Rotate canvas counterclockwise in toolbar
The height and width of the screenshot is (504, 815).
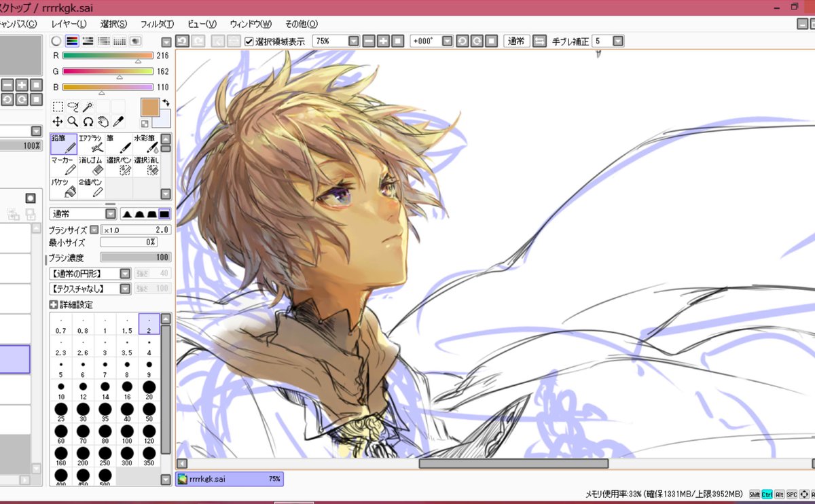tap(462, 41)
